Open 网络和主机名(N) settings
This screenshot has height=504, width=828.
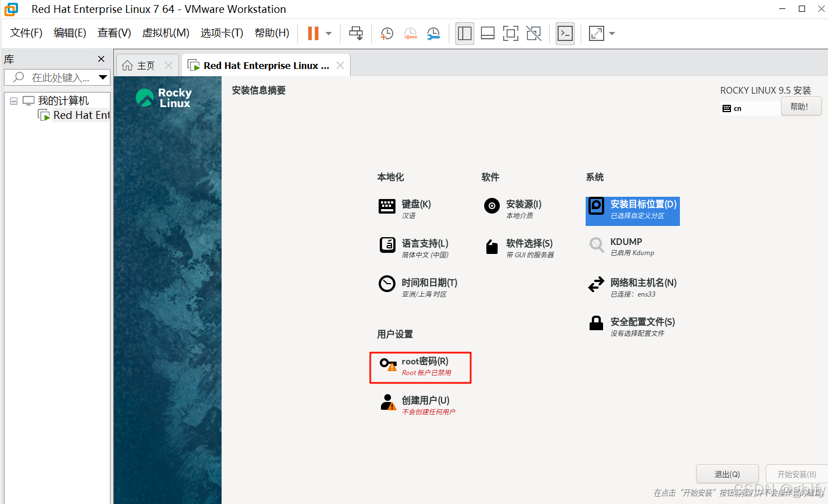(x=633, y=288)
